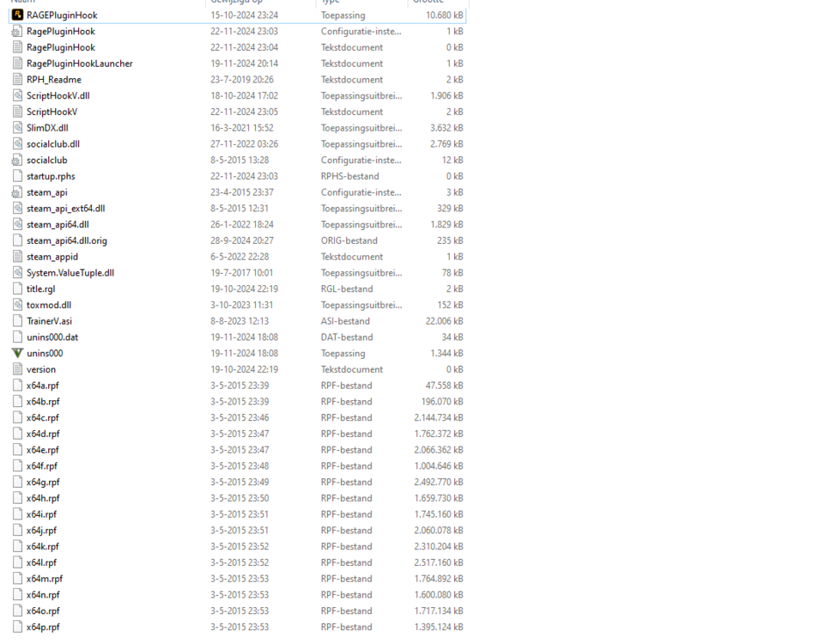Screen dimensions: 831x644
Task: Click the System.ValueTuple.dll extension icon
Action: [x=17, y=272]
